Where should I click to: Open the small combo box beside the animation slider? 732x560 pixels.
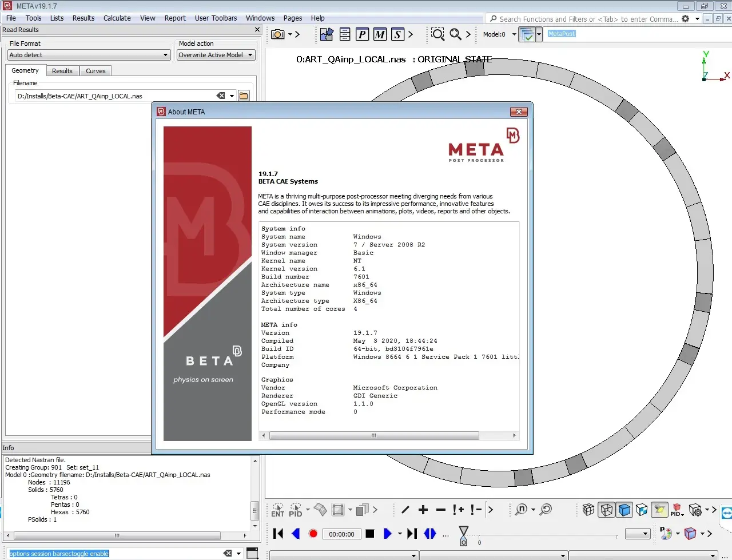[x=638, y=534]
